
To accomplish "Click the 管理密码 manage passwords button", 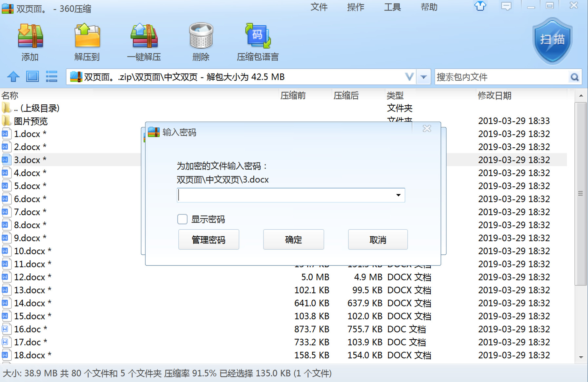I will tap(208, 239).
